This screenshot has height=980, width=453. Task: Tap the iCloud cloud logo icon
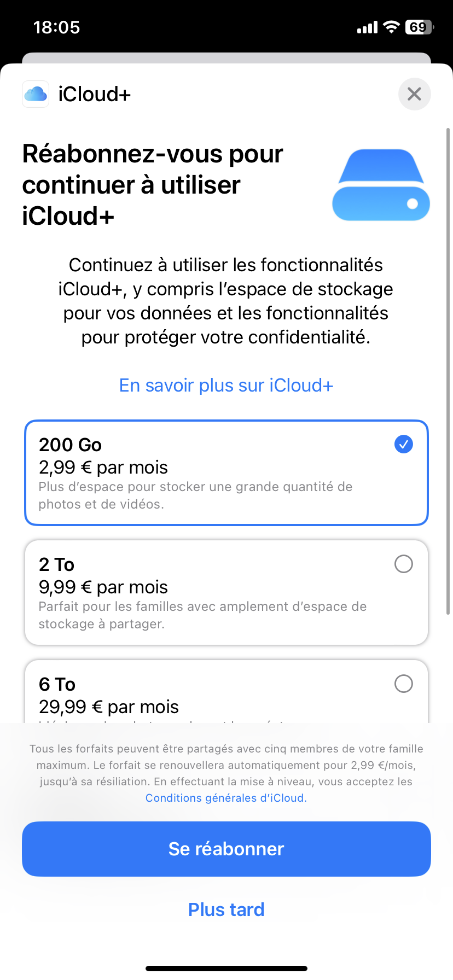tap(36, 94)
